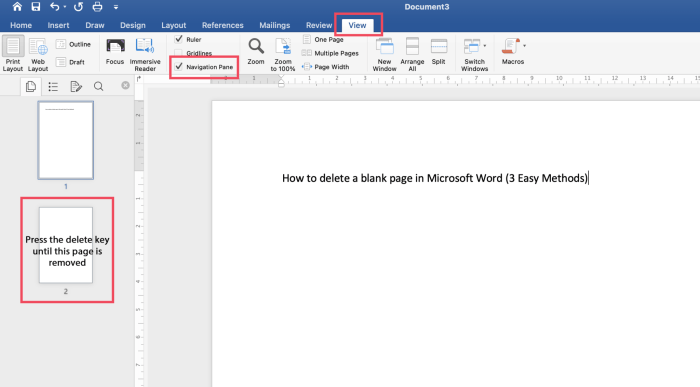Launch Immersive Reader
700x387 pixels.
click(145, 54)
